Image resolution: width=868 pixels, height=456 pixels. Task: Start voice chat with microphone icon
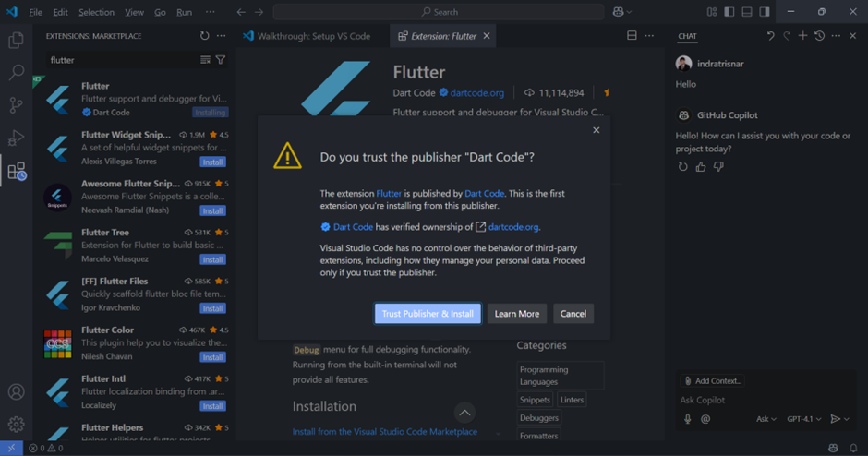(x=688, y=419)
